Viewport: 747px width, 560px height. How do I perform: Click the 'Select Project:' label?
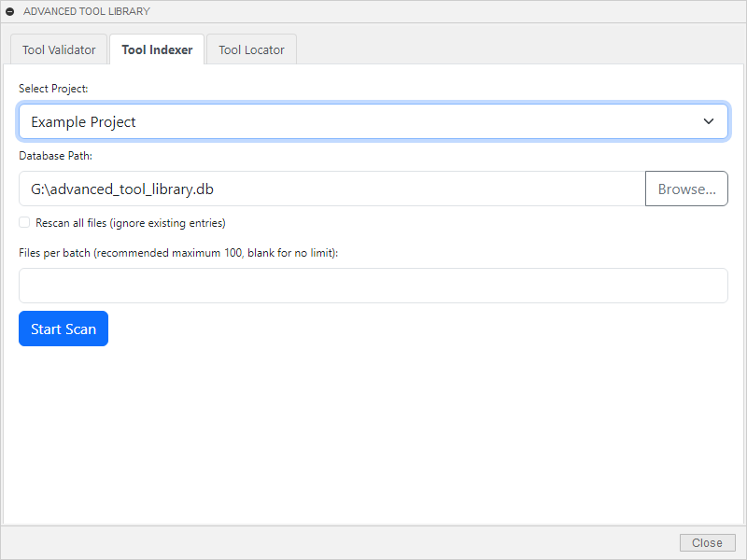pos(53,89)
